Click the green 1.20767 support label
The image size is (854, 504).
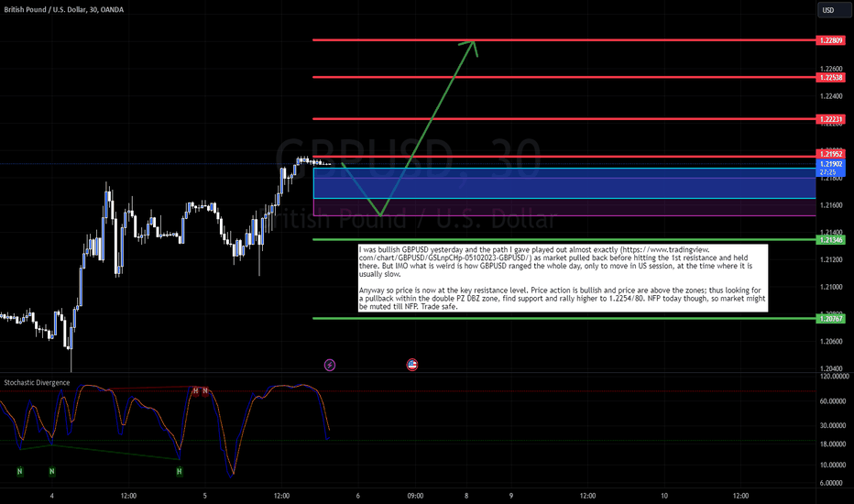point(830,319)
